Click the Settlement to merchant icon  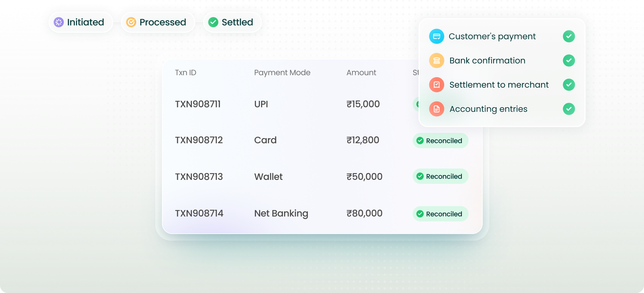(x=436, y=85)
